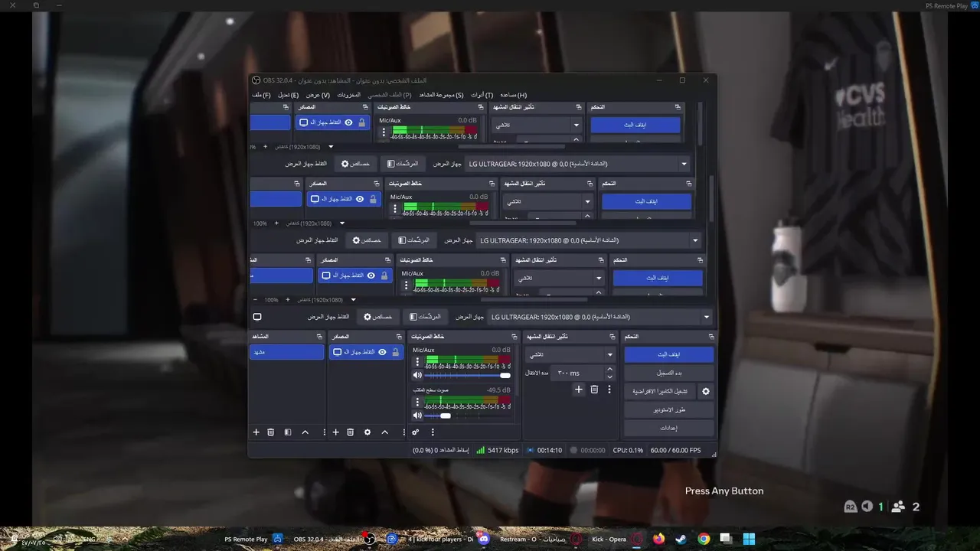The width and height of the screenshot is (980, 551).
Task: Expand the transition type dropdown in the Scene Transitions dock
Action: pos(570,355)
